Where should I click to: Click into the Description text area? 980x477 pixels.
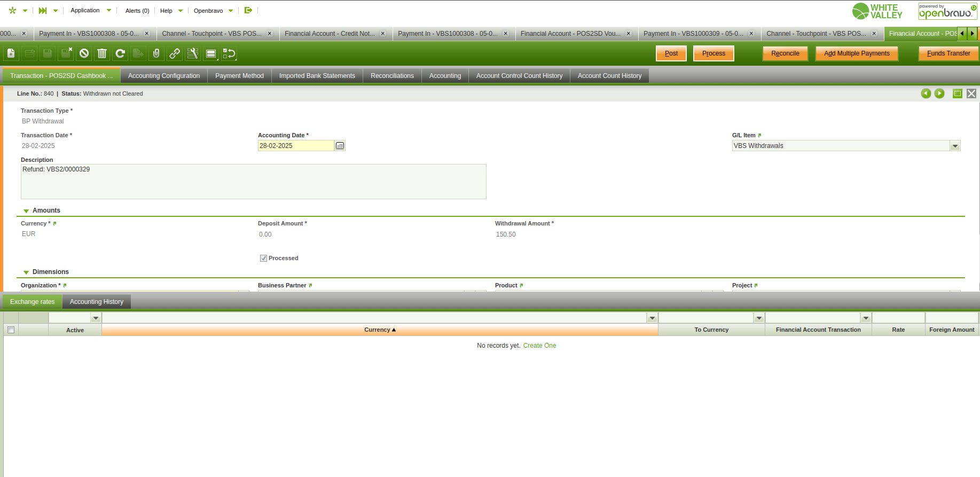(254, 182)
